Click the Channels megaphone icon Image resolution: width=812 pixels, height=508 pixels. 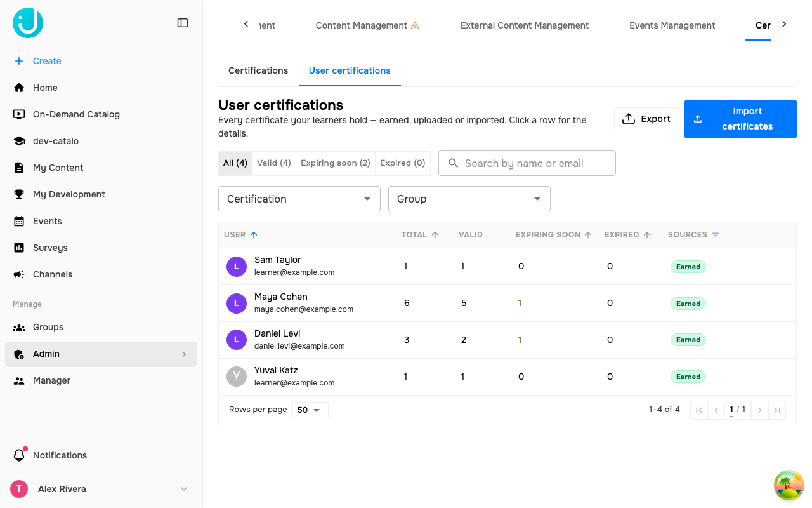[19, 274]
